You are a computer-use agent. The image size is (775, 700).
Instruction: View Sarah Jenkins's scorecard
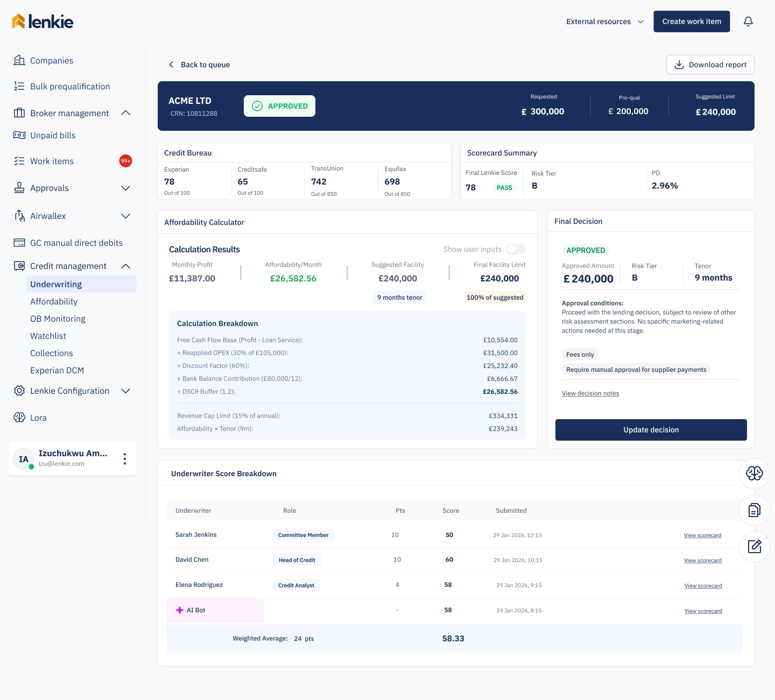(703, 535)
